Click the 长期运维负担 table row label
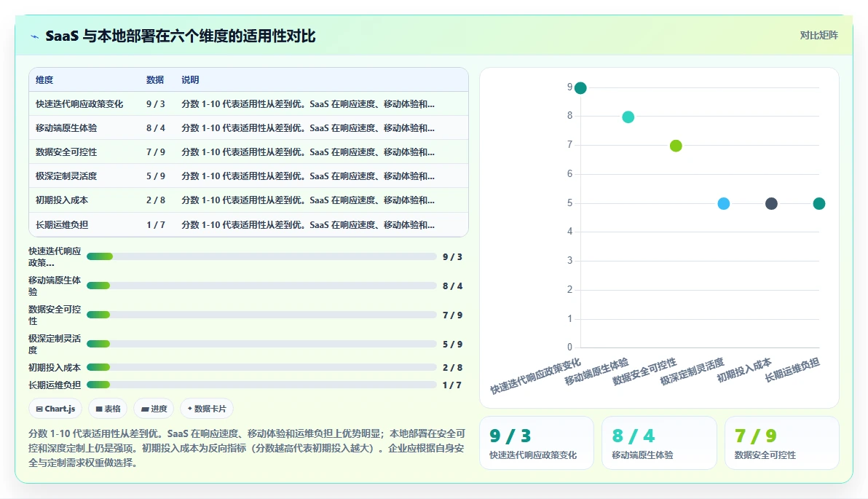868x499 pixels. pos(61,225)
